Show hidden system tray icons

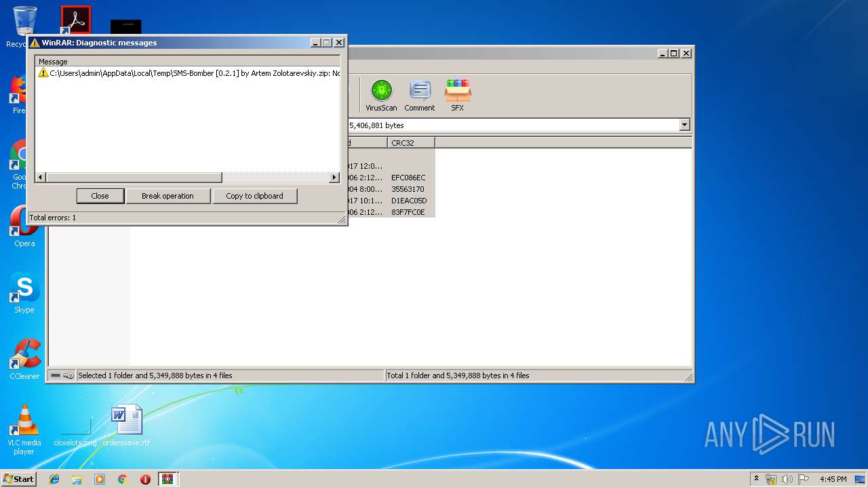pos(756,479)
